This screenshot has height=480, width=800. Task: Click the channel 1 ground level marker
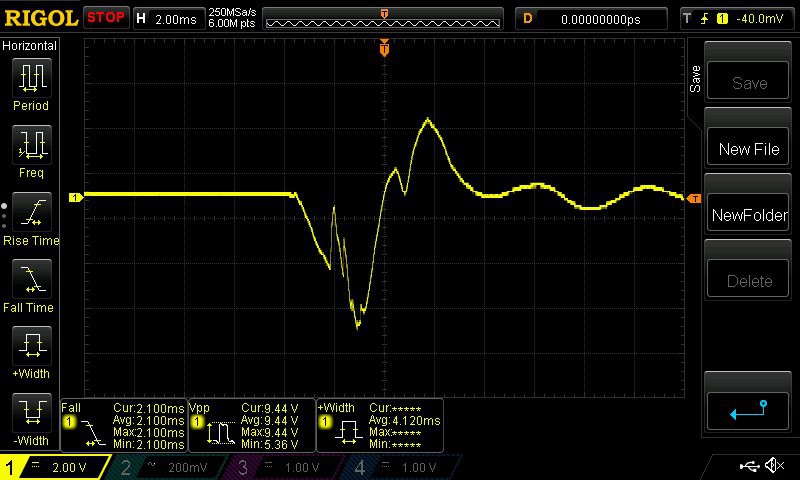76,197
